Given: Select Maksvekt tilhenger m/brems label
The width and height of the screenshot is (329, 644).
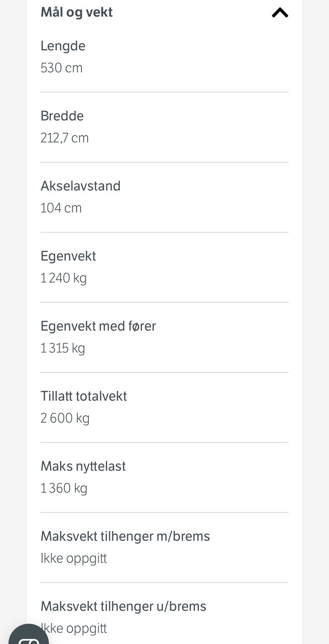Looking at the screenshot, I should point(125,536).
